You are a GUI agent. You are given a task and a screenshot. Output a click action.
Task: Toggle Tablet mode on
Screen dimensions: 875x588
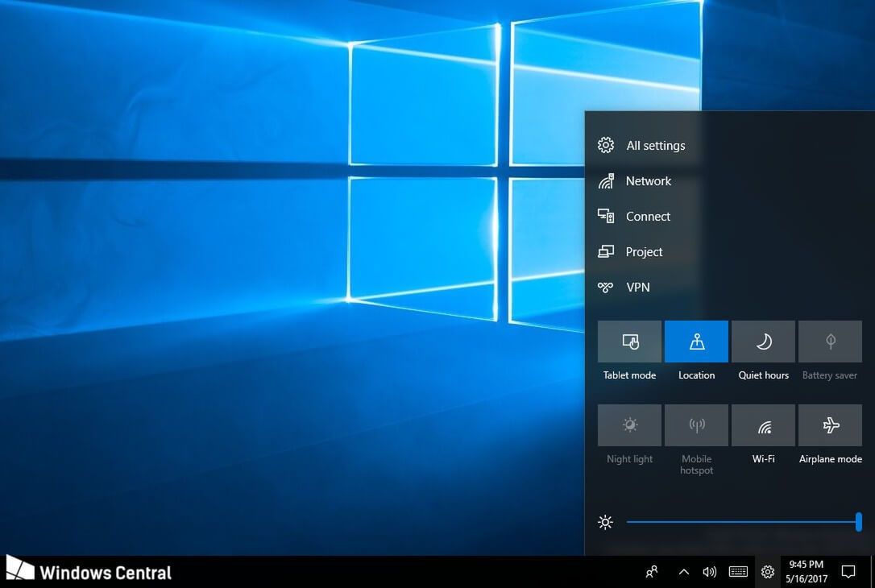point(629,341)
